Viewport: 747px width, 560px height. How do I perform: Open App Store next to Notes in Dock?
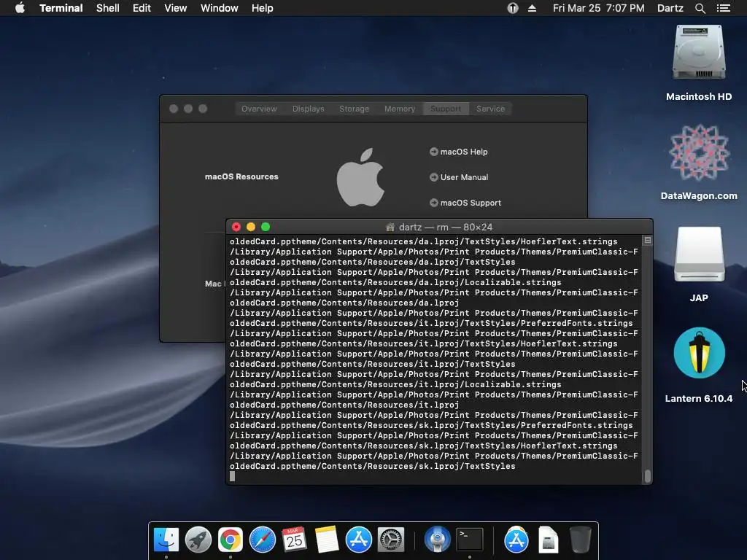(359, 540)
